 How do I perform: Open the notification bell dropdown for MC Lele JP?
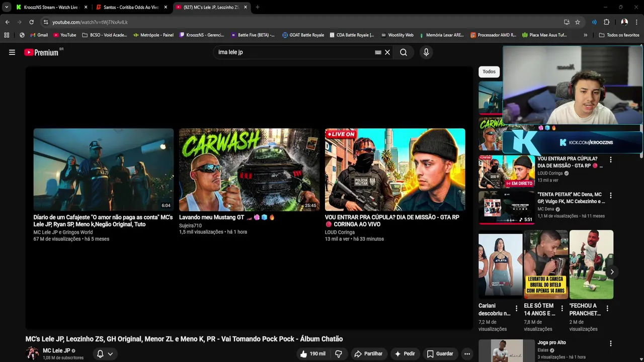click(105, 354)
